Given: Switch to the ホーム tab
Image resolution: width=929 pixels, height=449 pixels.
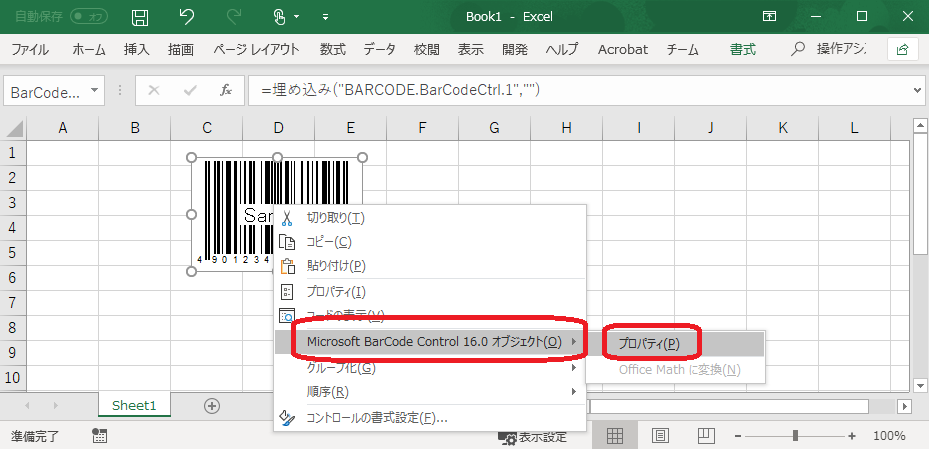Looking at the screenshot, I should [89, 50].
